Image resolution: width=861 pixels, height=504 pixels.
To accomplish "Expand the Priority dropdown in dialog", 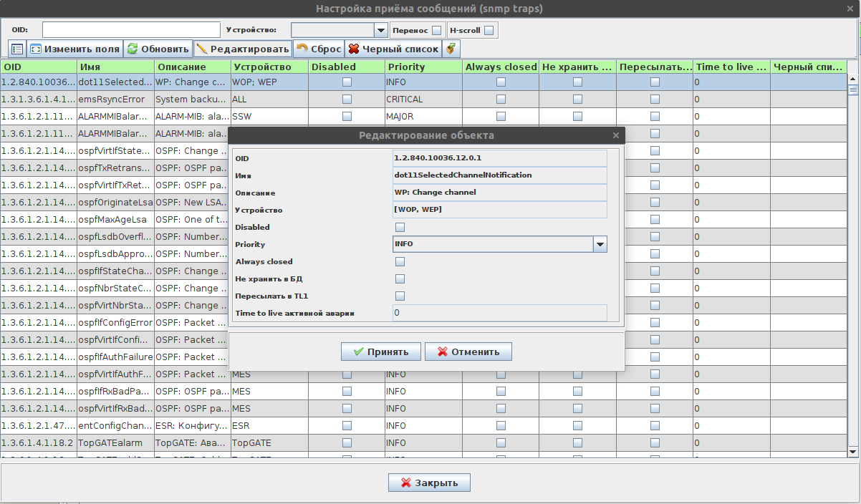I will click(600, 245).
